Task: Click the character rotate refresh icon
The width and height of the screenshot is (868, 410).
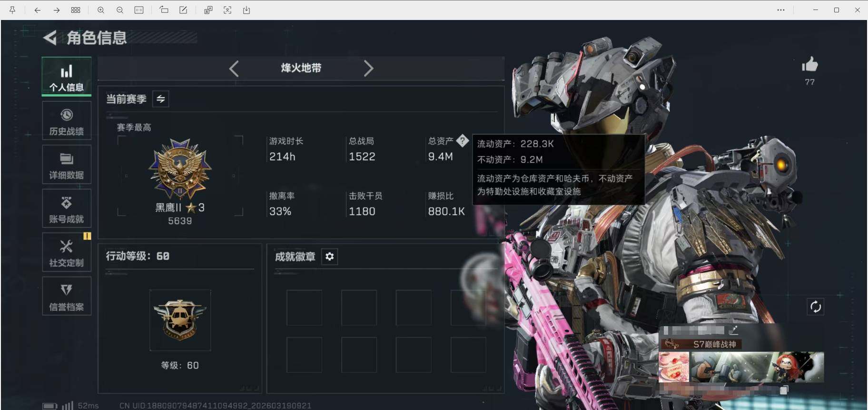Action: (x=816, y=307)
